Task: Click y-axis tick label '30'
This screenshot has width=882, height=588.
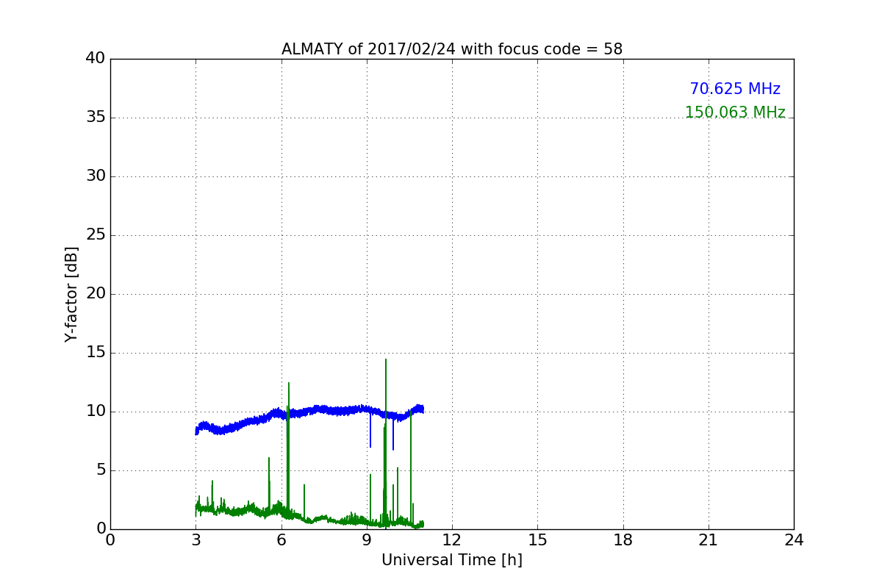Action: [x=96, y=176]
